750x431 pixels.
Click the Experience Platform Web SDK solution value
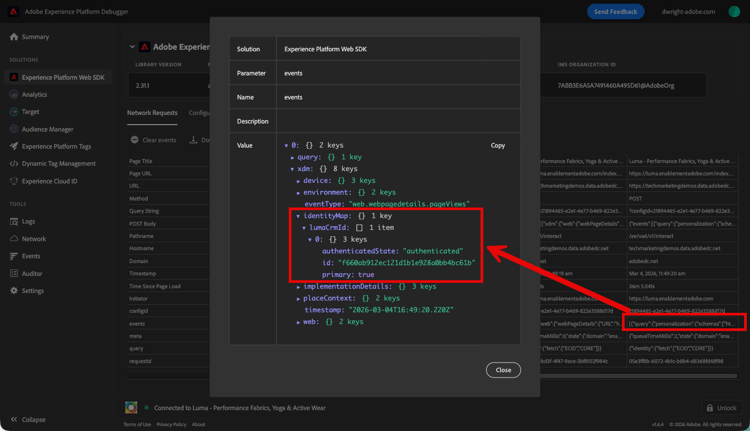325,49
